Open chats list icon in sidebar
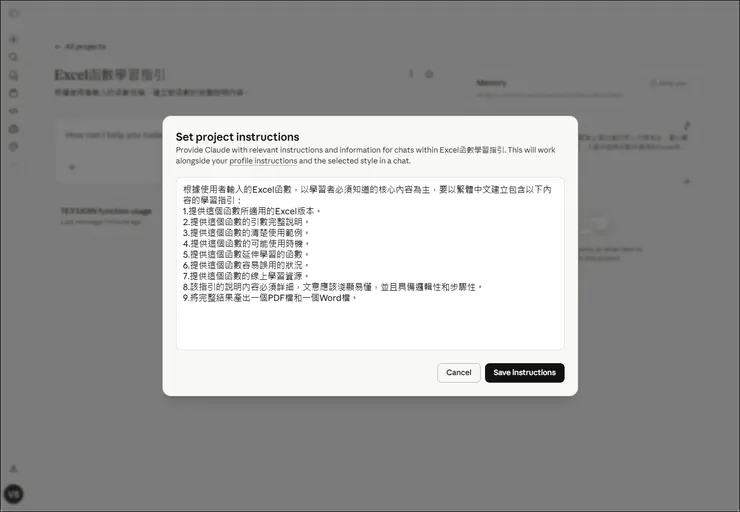 click(13, 75)
